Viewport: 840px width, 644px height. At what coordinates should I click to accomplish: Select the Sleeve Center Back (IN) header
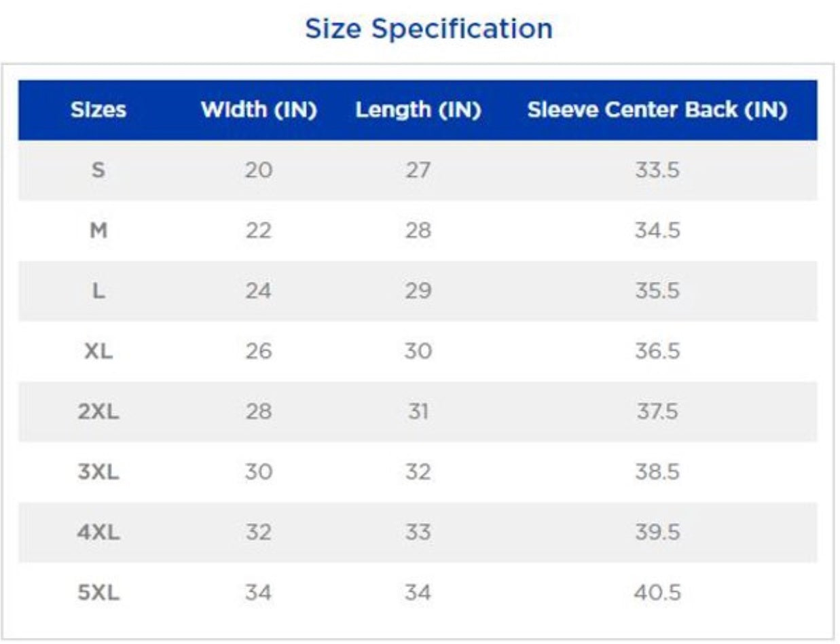[x=657, y=110]
